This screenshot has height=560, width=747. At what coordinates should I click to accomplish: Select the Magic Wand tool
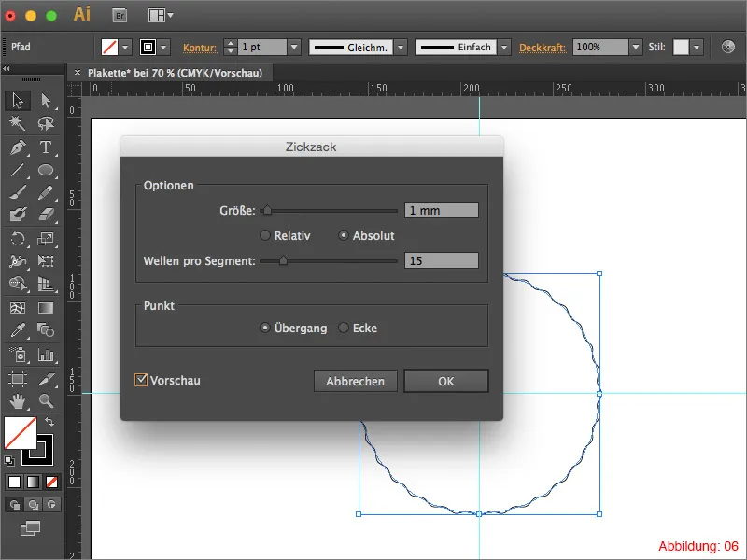tap(18, 123)
